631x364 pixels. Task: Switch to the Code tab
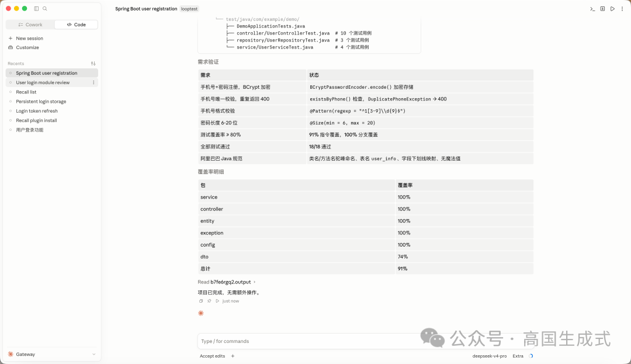pyautogui.click(x=76, y=25)
